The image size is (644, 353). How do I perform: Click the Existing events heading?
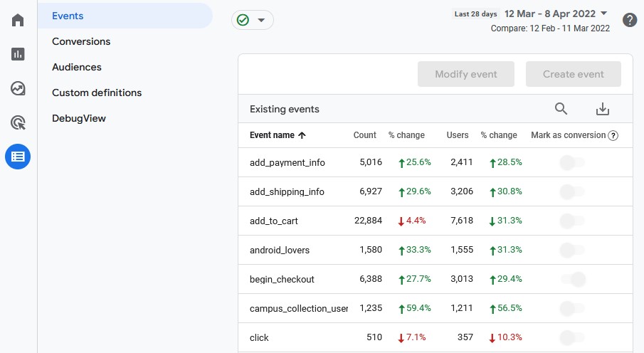[x=284, y=110]
